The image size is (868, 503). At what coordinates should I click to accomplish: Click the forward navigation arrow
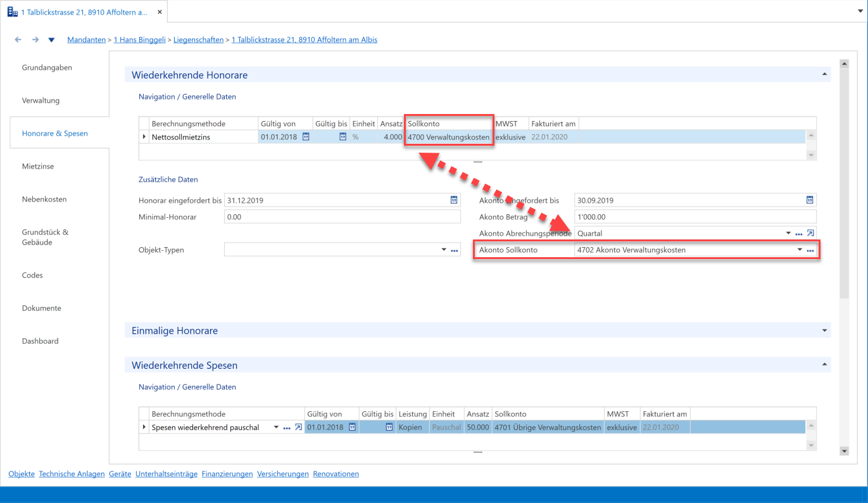click(x=35, y=40)
